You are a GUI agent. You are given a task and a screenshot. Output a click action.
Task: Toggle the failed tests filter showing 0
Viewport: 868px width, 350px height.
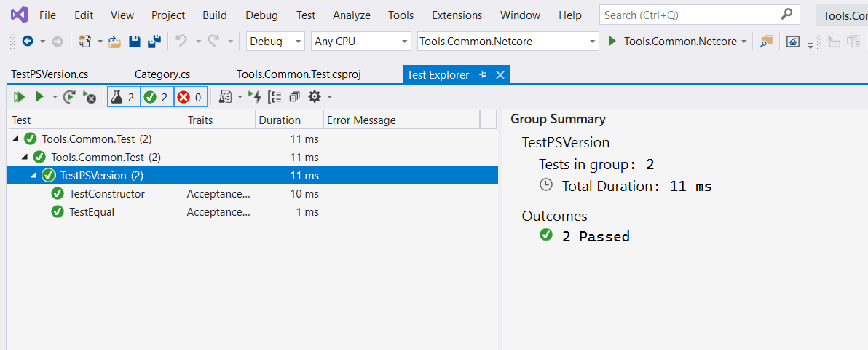pos(191,97)
